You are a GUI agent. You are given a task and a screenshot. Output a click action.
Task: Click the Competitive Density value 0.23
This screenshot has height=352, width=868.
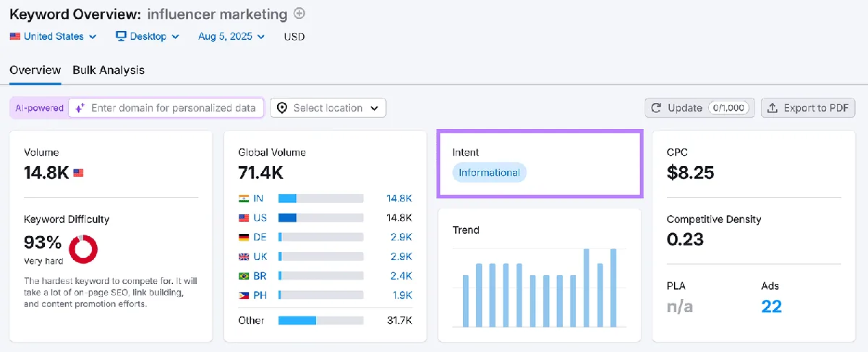coord(685,239)
